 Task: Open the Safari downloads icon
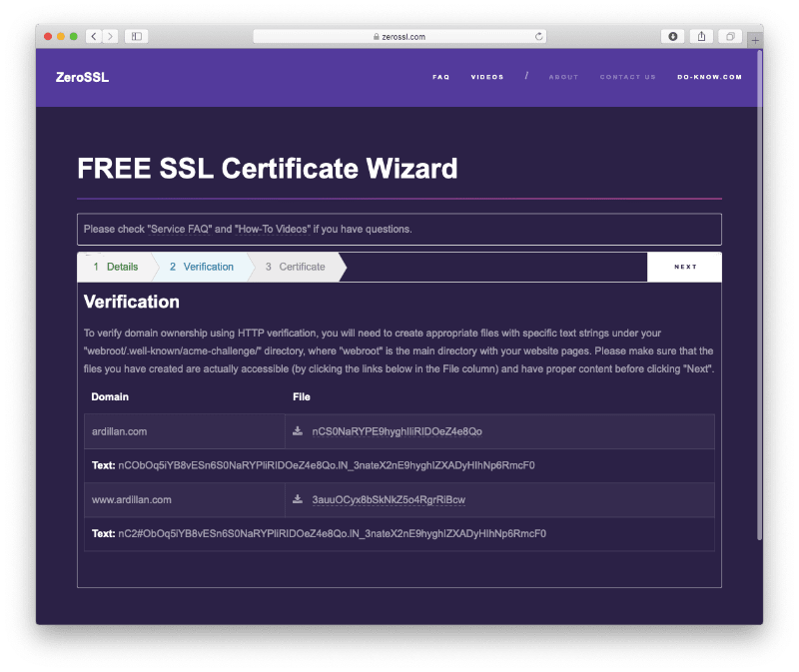[672, 36]
